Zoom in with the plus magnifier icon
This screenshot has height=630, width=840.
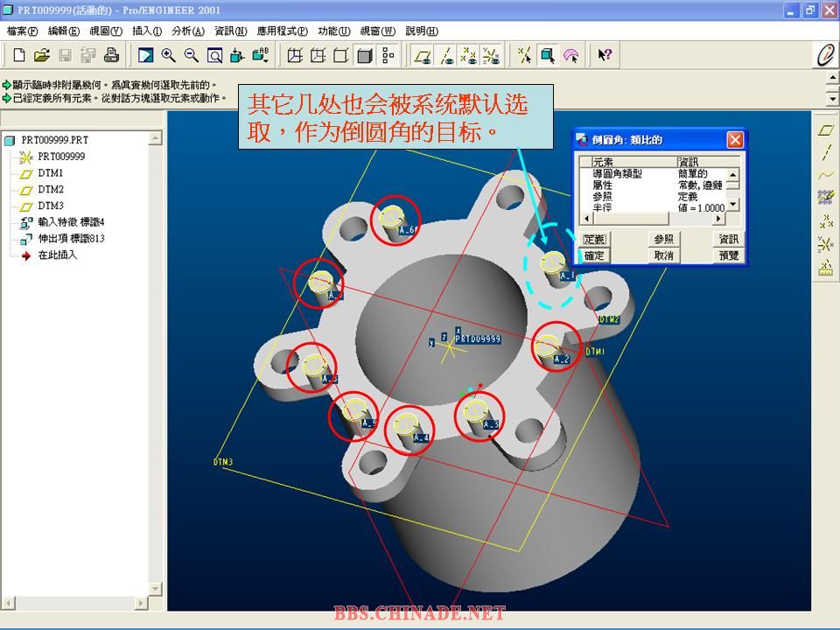click(x=169, y=55)
